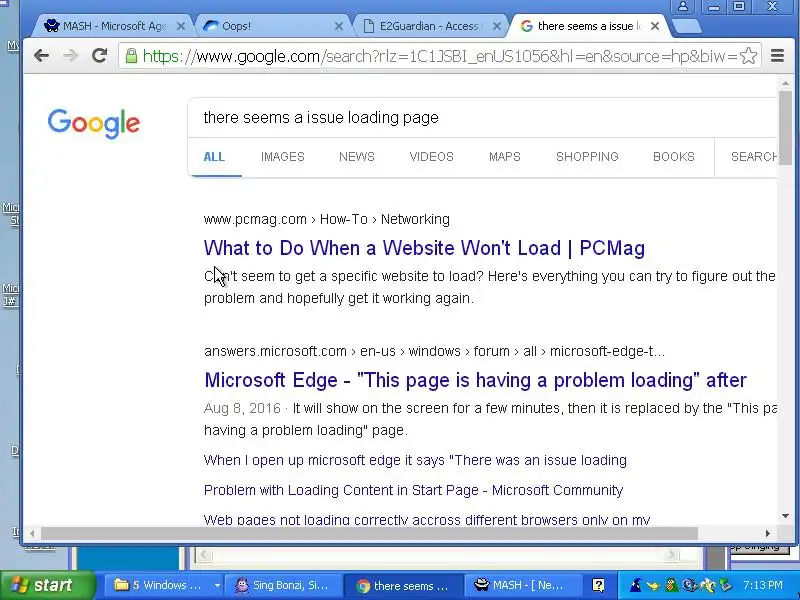Select the ALL search results tab
The image size is (800, 600).
(x=214, y=157)
